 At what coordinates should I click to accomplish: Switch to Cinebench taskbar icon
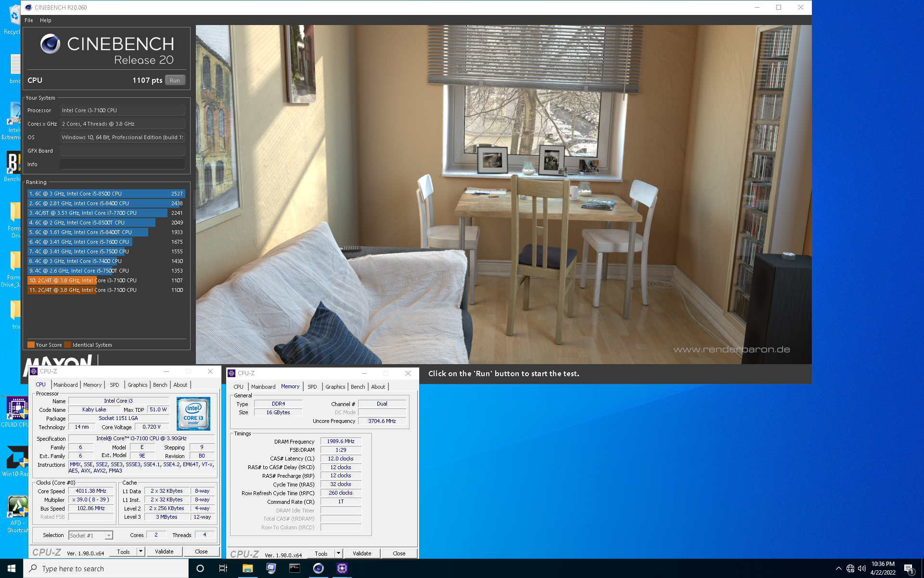click(318, 568)
